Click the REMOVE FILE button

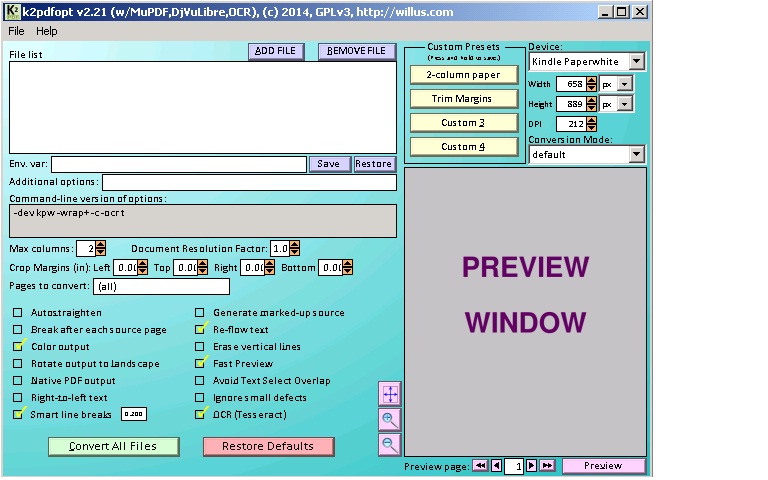point(357,51)
